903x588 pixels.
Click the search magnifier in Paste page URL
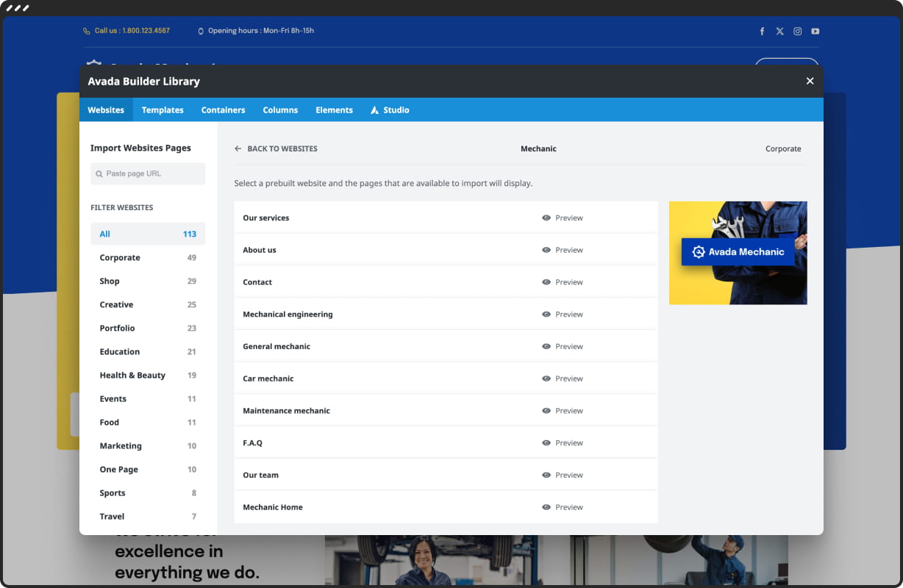coord(99,174)
